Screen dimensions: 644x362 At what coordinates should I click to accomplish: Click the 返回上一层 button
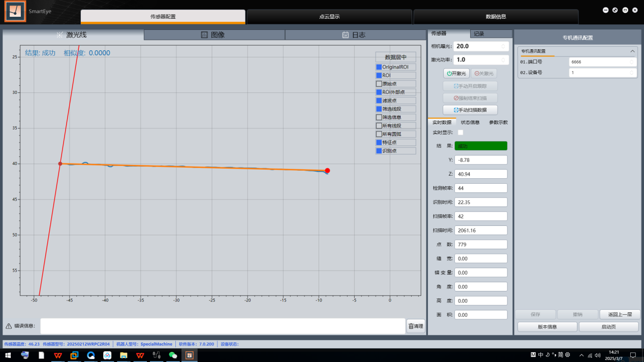point(619,314)
